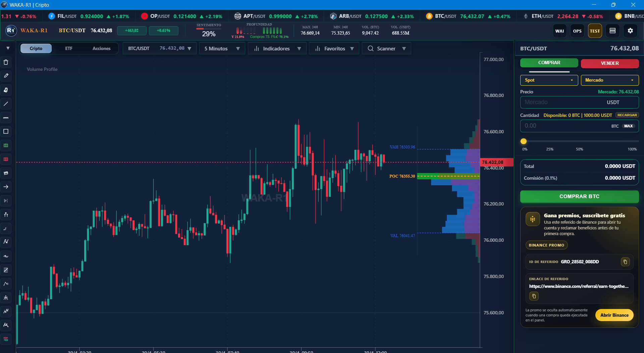Set the quantity slider to 100%
Viewport: 644px width, 353px height.
[x=632, y=149]
